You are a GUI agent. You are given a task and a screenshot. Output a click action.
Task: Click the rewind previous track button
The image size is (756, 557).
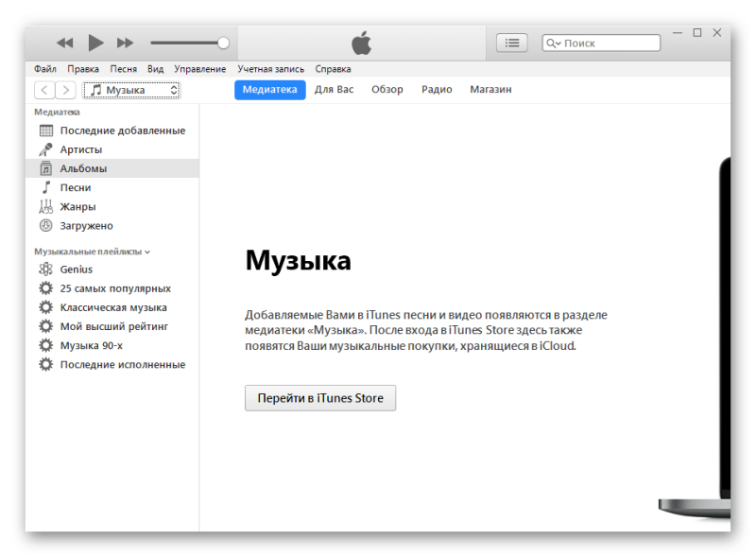click(x=64, y=43)
